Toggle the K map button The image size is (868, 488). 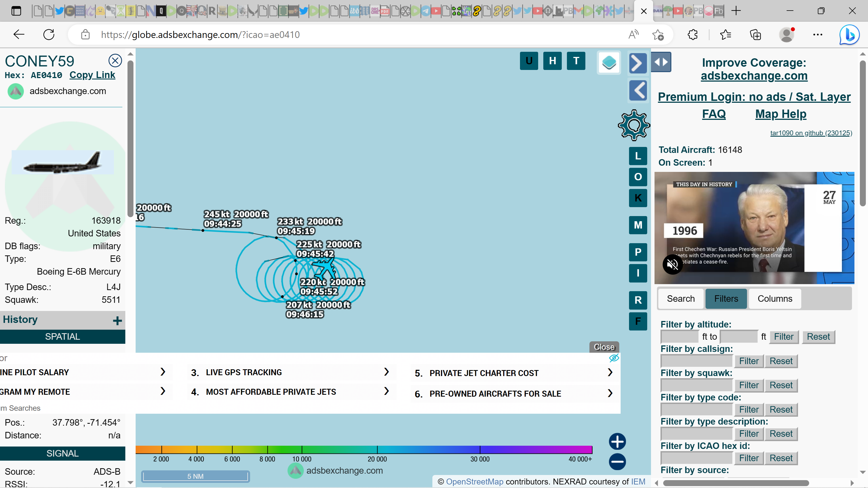point(638,198)
